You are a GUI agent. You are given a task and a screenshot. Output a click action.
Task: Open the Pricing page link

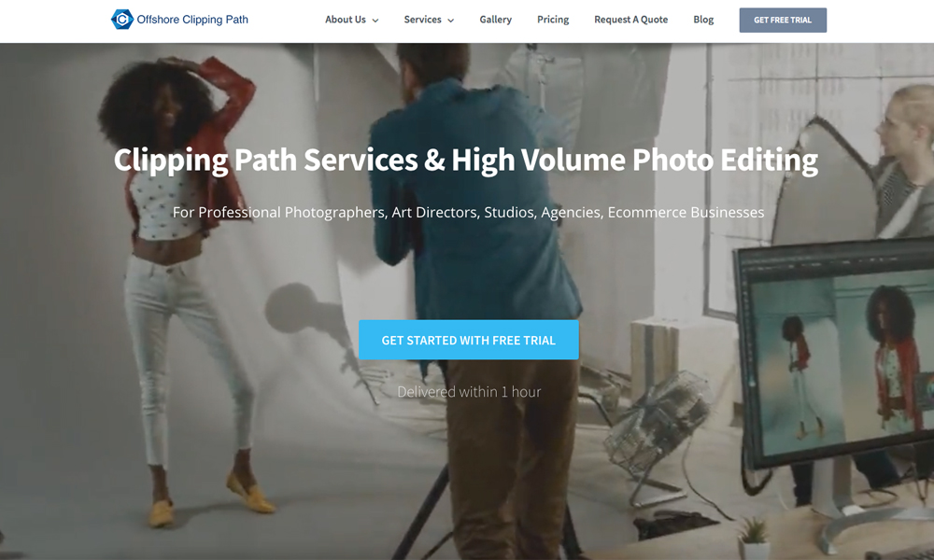tap(553, 20)
